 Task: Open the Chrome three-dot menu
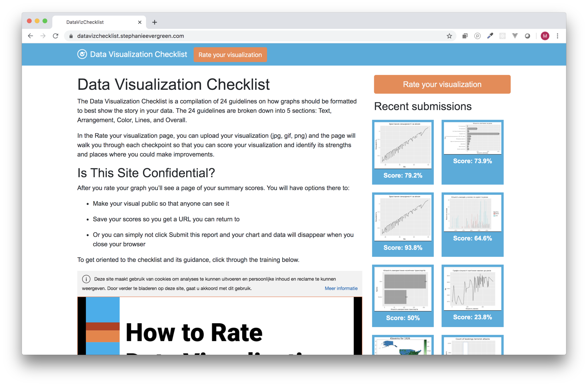pos(557,36)
